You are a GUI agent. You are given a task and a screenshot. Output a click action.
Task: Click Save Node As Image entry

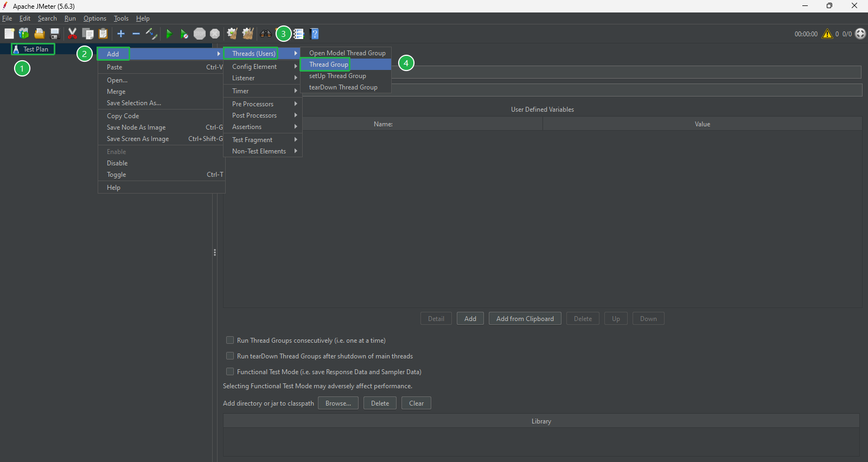pos(161,127)
